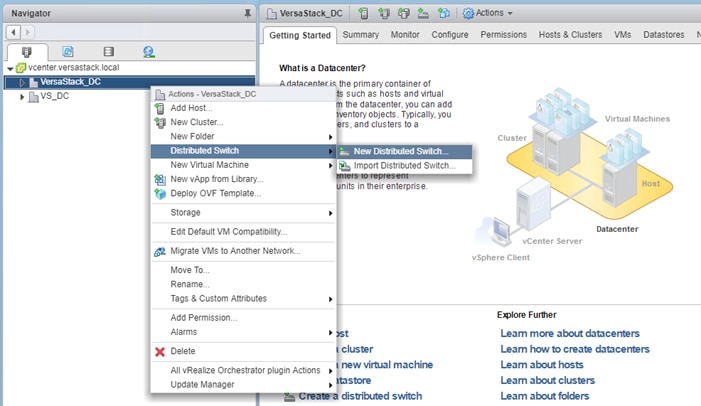701x406 pixels.
Task: Expand the VS_DC tree node
Action: (21, 96)
